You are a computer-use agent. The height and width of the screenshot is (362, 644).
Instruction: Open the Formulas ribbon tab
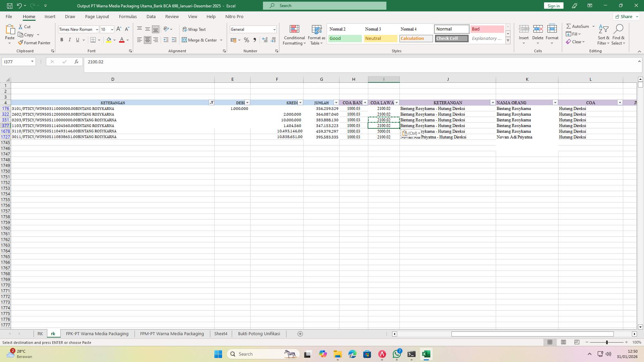127,16
